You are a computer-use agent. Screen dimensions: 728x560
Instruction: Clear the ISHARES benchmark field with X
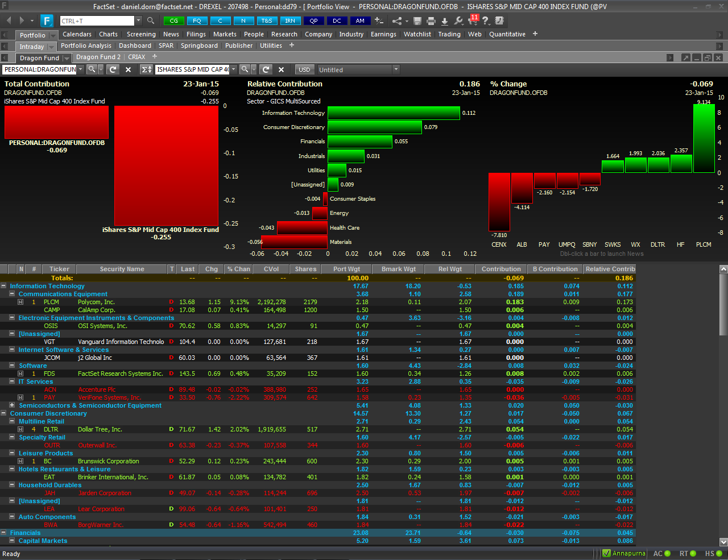pyautogui.click(x=281, y=69)
